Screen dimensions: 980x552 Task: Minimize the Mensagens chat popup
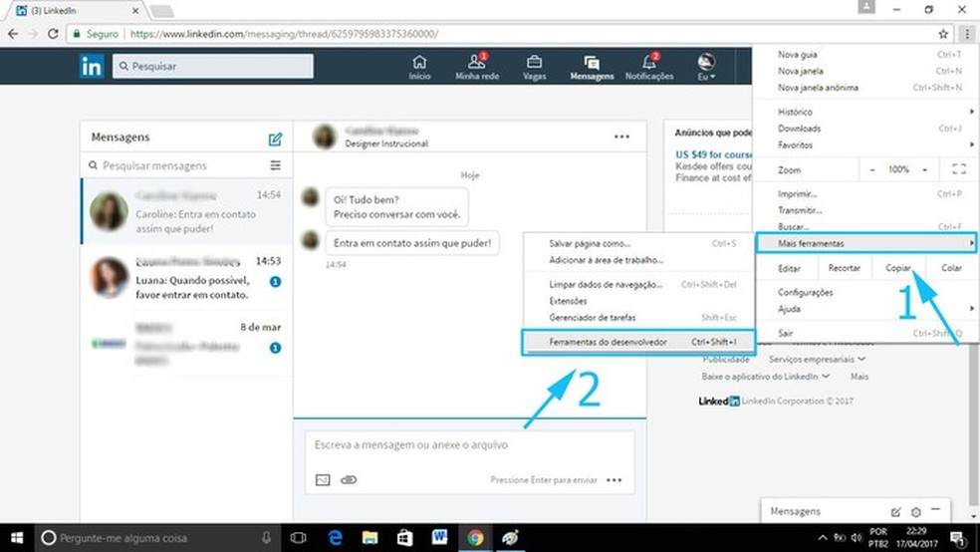pyautogui.click(x=935, y=510)
